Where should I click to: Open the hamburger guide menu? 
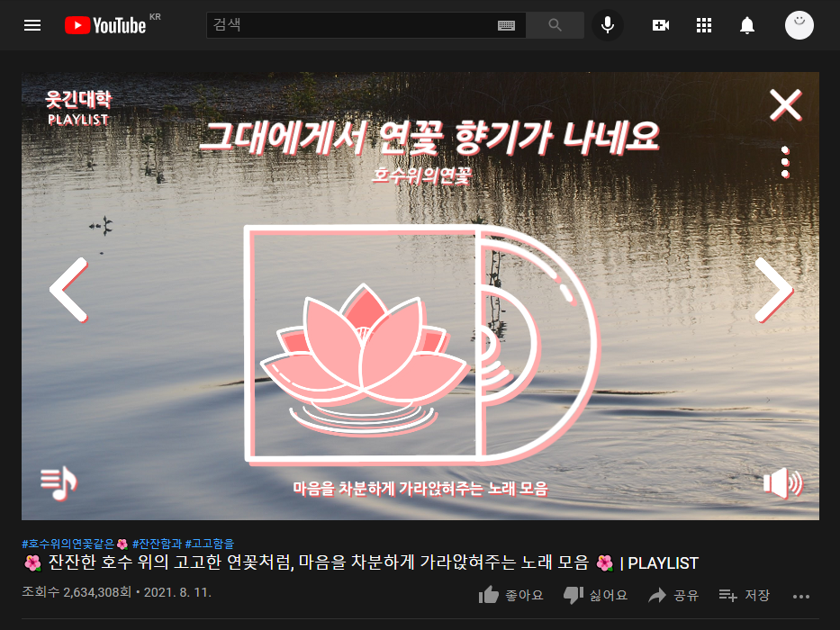[x=32, y=25]
